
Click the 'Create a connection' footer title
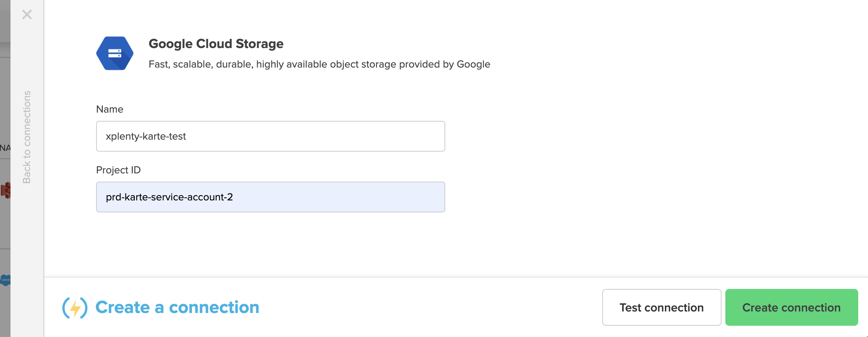[x=177, y=307]
